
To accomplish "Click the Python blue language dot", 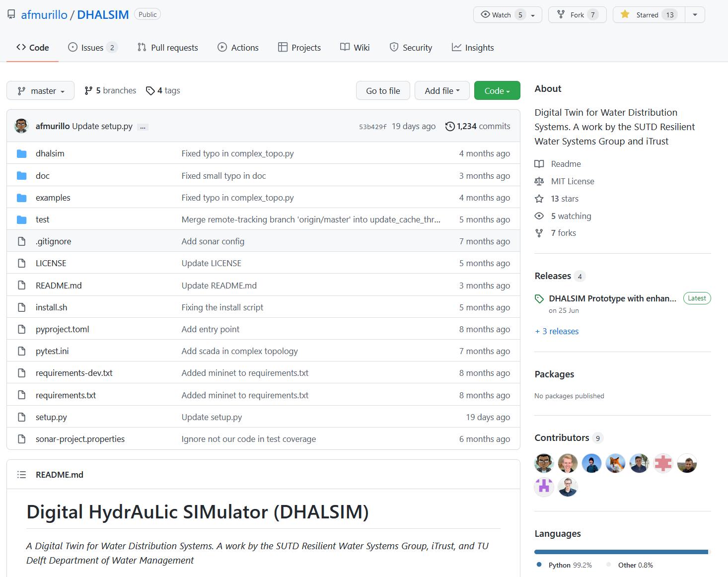I will (x=539, y=565).
